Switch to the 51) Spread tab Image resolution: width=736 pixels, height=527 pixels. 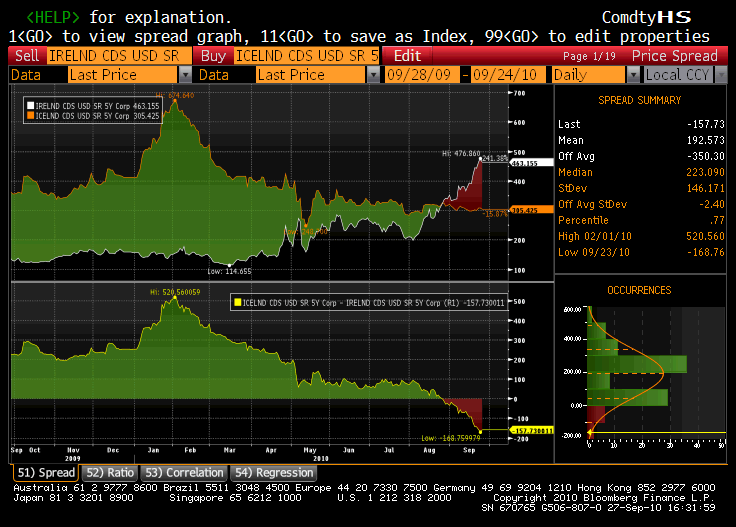[x=46, y=473]
